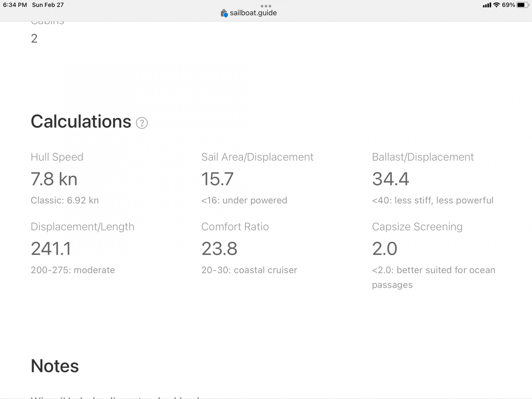Screen dimensions: 532x399
Task: Tap the three-dot multitasking icon
Action: click(x=266, y=6)
